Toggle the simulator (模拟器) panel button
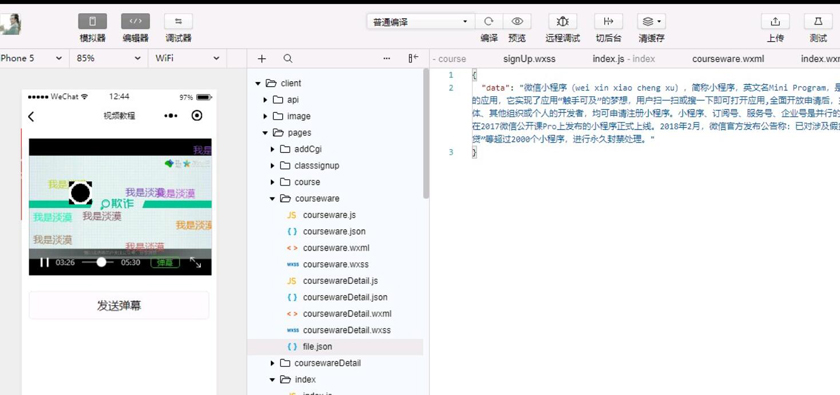840x395 pixels. 93,21
